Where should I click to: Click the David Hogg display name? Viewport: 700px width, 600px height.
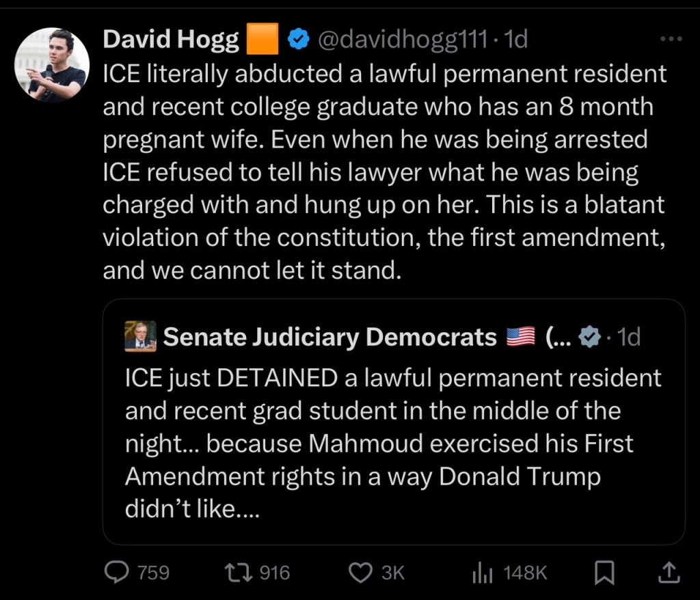[171, 40]
